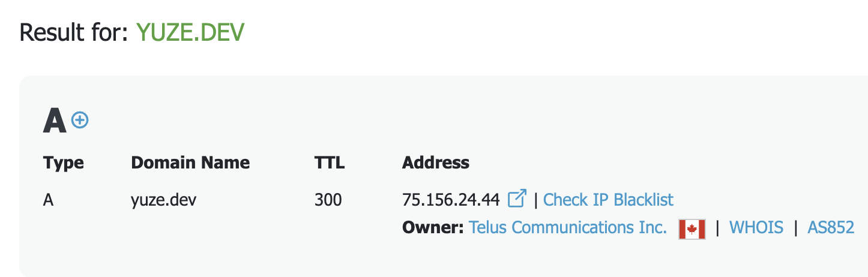Open the AS852 link
Screen dimensions: 868x277
(831, 228)
